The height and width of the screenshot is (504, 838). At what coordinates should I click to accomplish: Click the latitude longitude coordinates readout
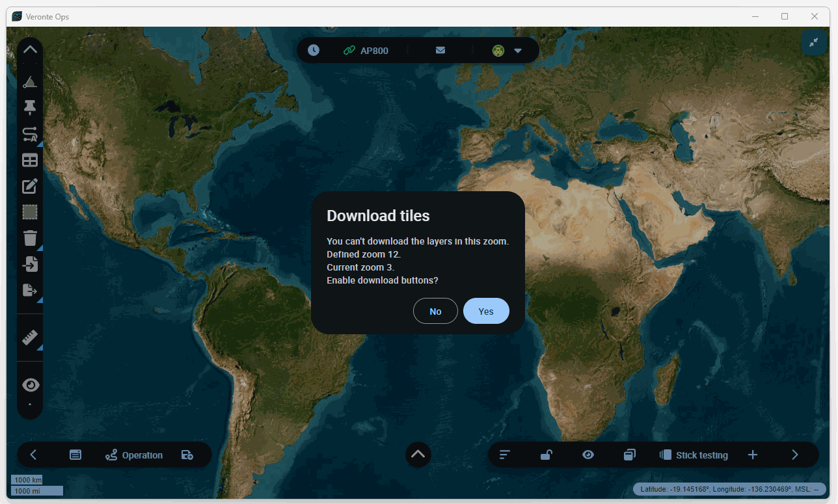pyautogui.click(x=729, y=489)
